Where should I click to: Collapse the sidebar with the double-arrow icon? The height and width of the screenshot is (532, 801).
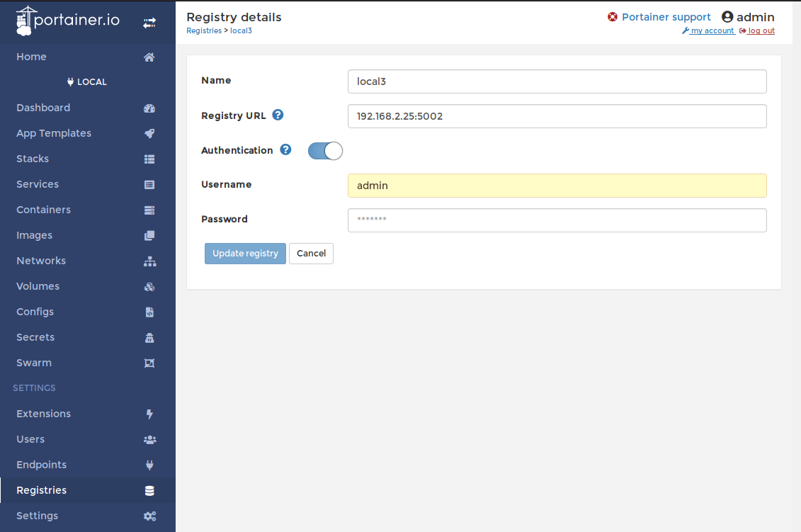coord(149,21)
